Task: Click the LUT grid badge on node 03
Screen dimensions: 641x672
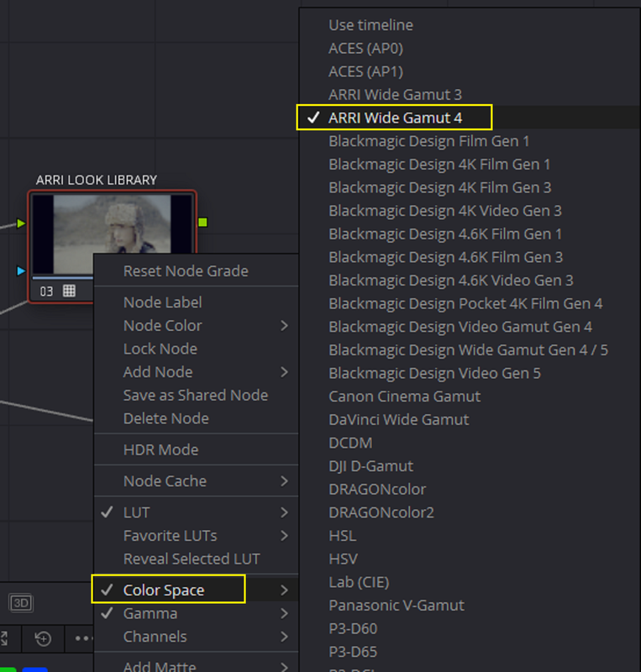Action: [x=69, y=291]
